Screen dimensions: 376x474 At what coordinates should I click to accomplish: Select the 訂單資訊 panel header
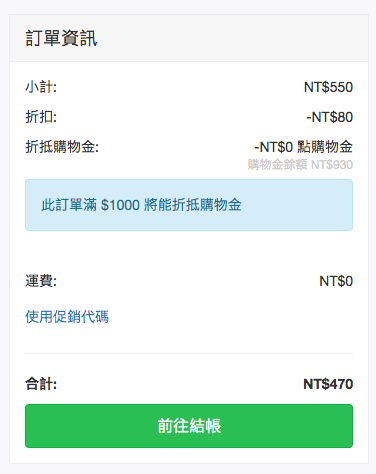(x=189, y=38)
